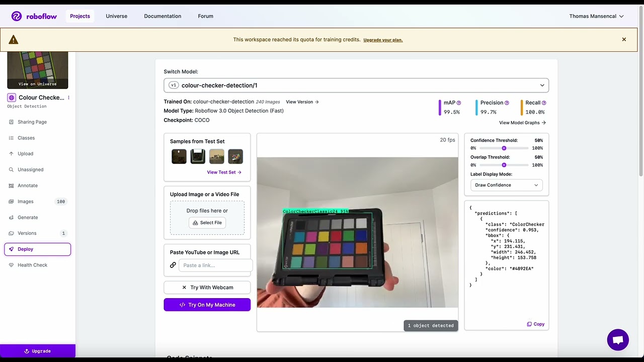
Task: Click View Test Set link
Action: 224,172
